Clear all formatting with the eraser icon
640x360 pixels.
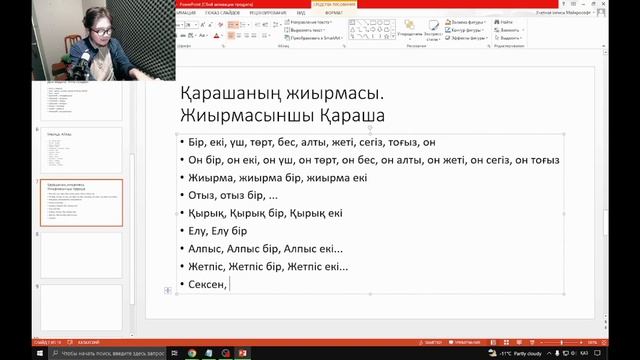coord(220,25)
